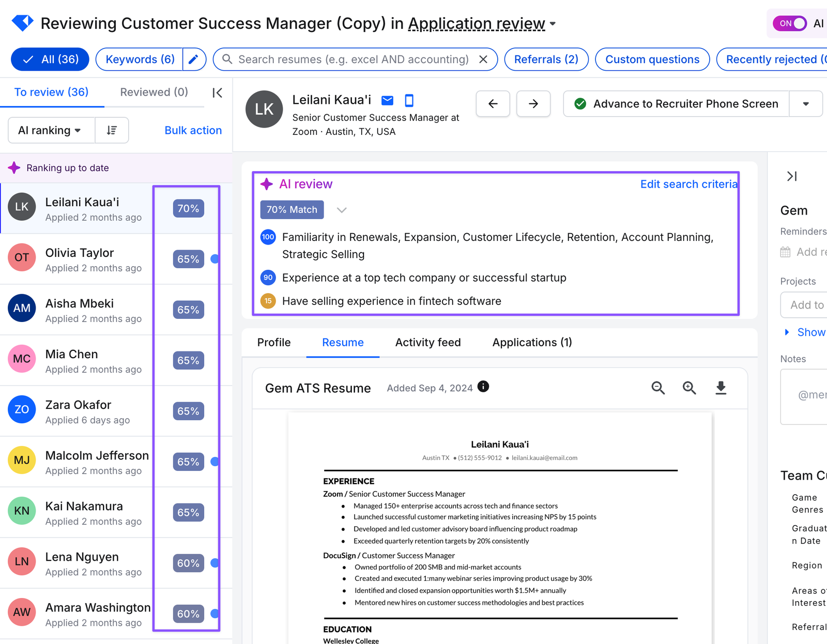Click the Zoom job line in profile header
827x644 pixels.
coord(376,125)
